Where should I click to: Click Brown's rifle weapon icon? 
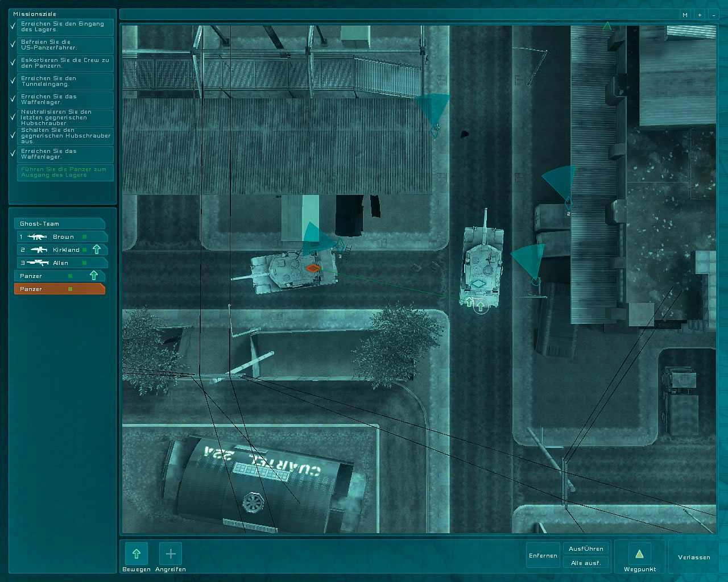(37, 236)
